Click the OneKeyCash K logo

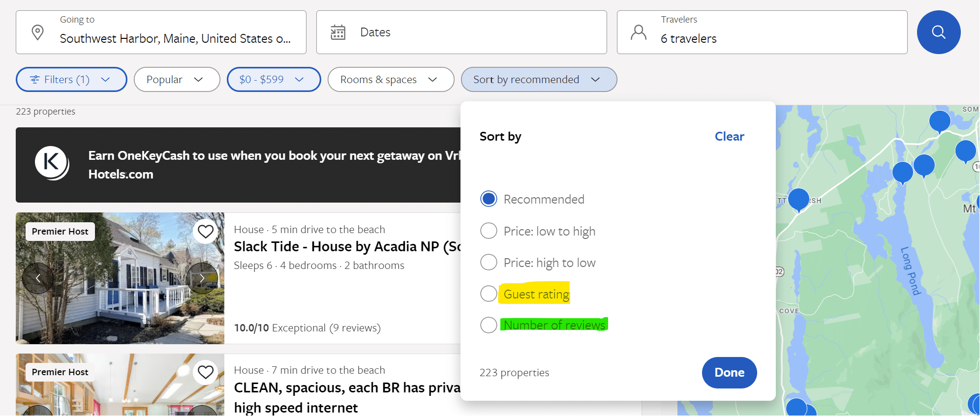[52, 163]
